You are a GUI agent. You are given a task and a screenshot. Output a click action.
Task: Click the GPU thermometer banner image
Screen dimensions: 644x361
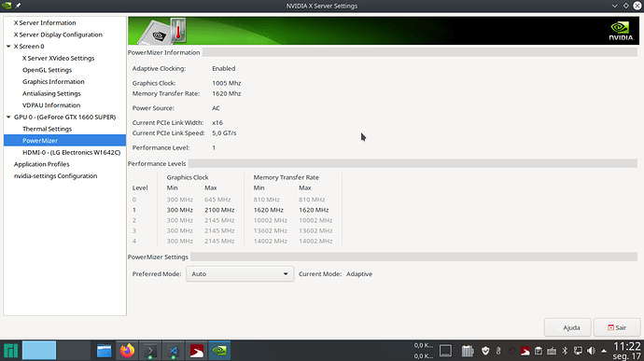[x=161, y=31]
